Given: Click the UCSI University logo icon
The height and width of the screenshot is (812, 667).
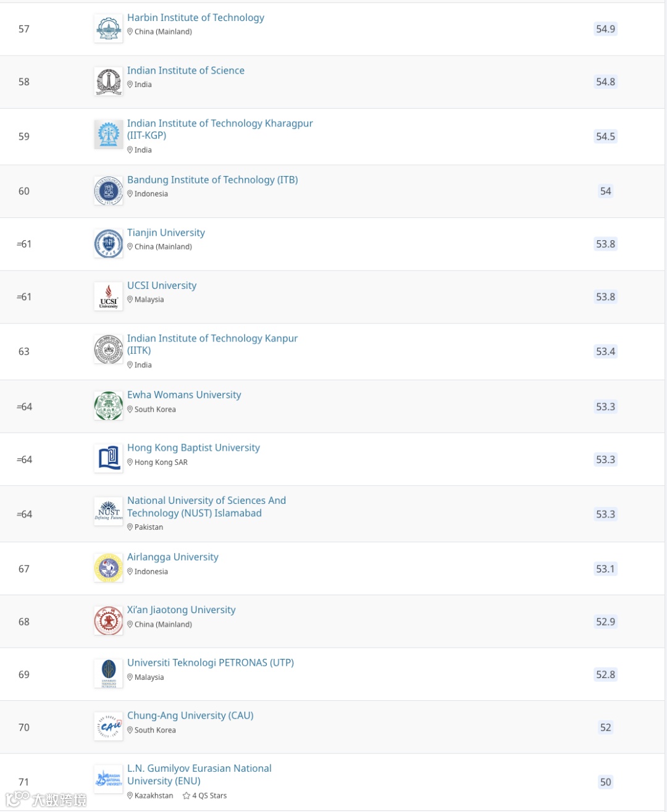Looking at the screenshot, I should click(x=109, y=297).
